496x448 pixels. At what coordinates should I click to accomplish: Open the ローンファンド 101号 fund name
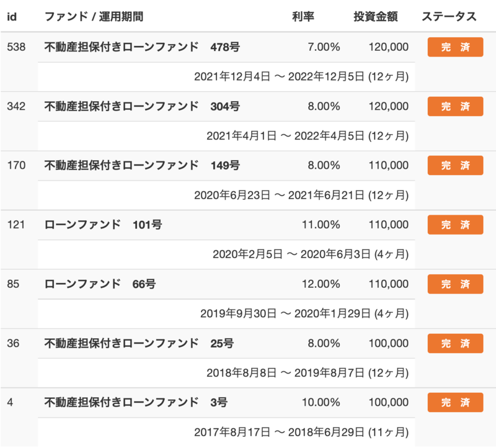pyautogui.click(x=103, y=225)
